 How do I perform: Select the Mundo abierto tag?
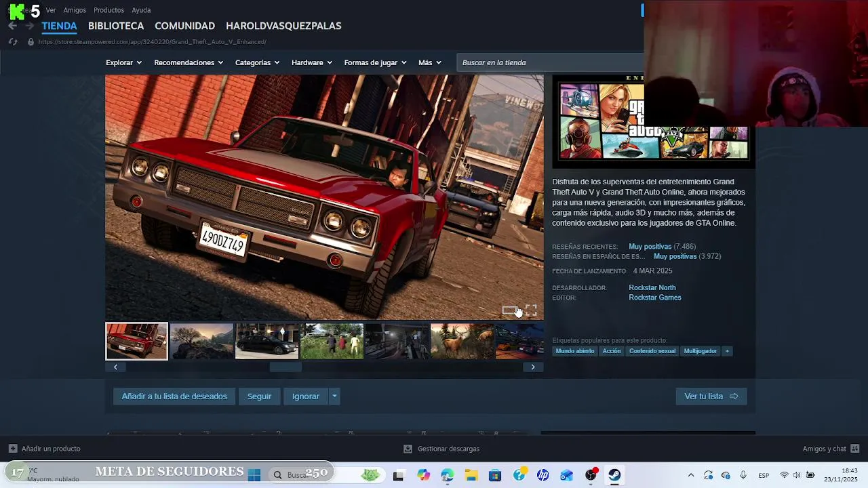(575, 351)
